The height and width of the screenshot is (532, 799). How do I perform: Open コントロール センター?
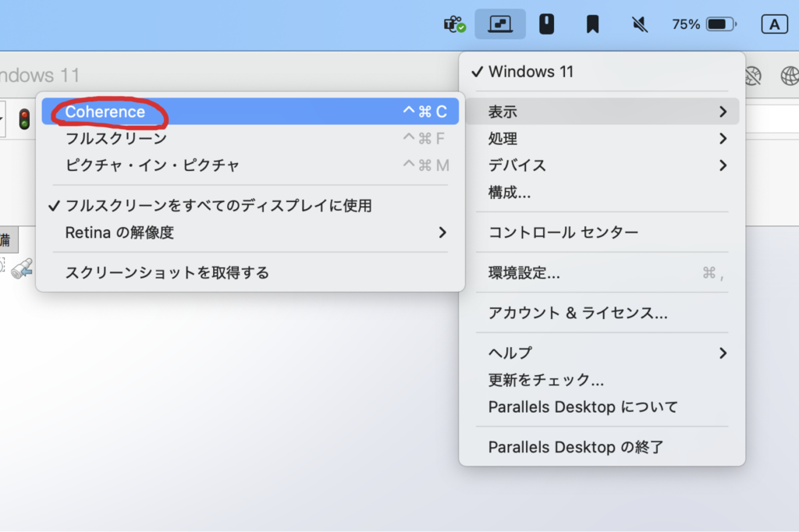point(602,233)
